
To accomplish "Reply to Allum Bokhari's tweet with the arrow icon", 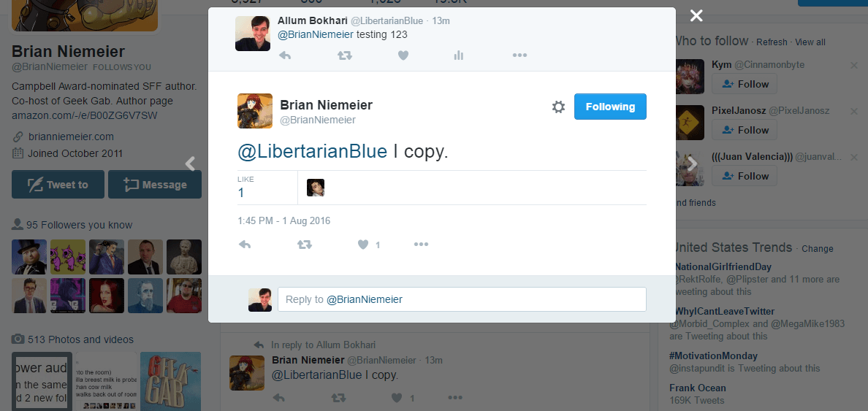I will pyautogui.click(x=284, y=55).
